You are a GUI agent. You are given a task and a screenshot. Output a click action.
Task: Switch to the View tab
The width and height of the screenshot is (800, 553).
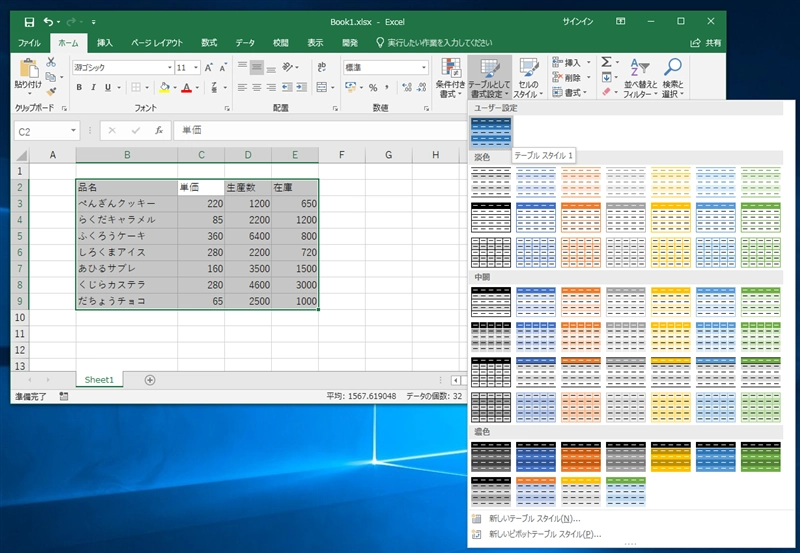pos(315,43)
